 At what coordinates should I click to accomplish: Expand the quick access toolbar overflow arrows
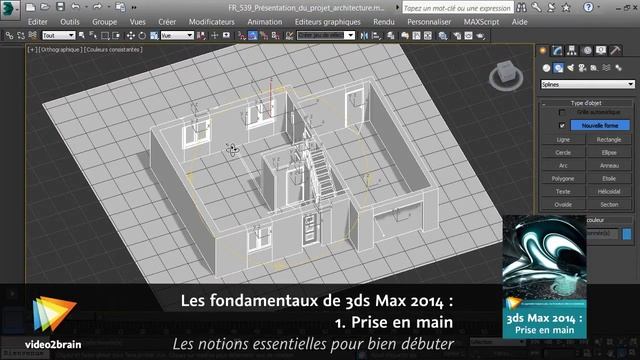point(134,7)
